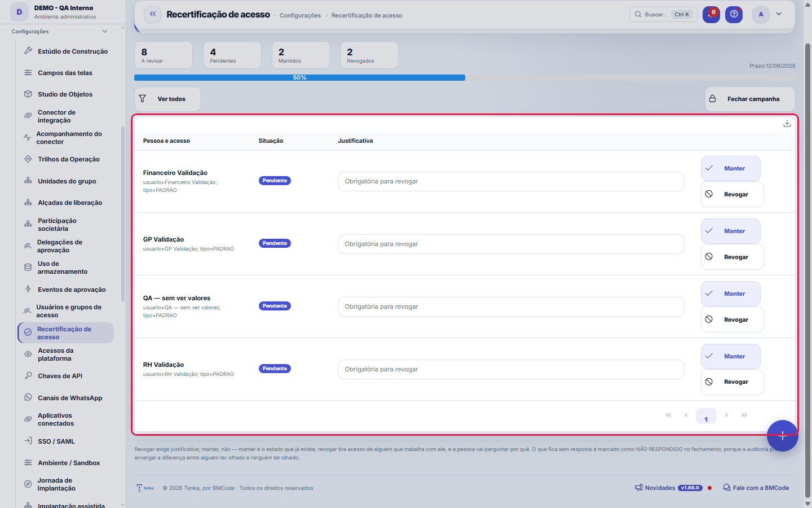Focus the Buscar search box
The height and width of the screenshot is (508, 812).
click(663, 15)
